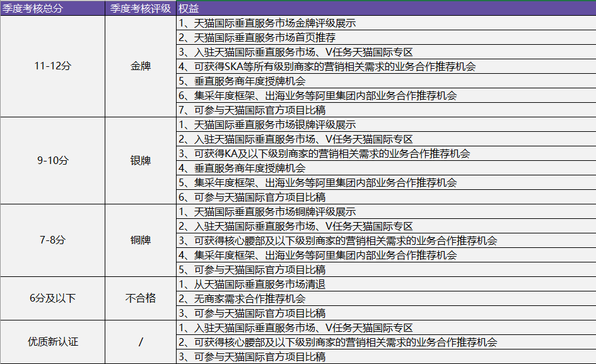Viewport: 596px width, 364px height.
Task: Click row 天猫国际垂直服务市场银牌评级展示
Action: pos(386,125)
